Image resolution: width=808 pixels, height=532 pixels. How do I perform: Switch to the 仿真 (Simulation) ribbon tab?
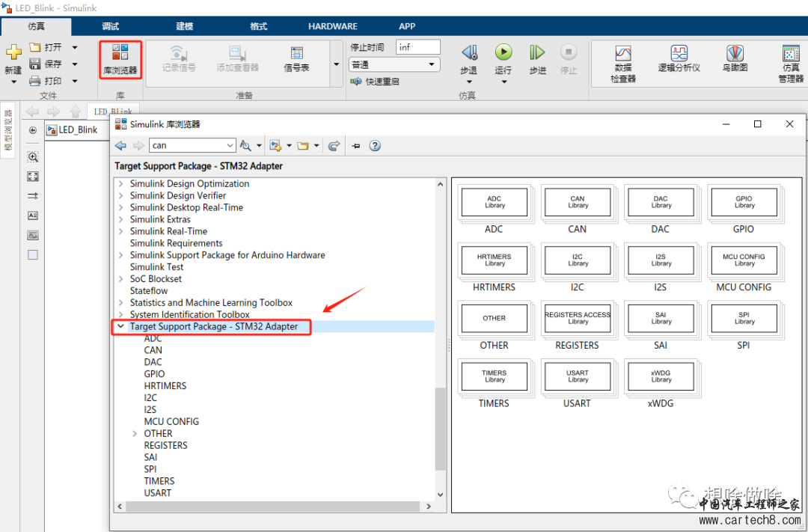click(x=36, y=26)
